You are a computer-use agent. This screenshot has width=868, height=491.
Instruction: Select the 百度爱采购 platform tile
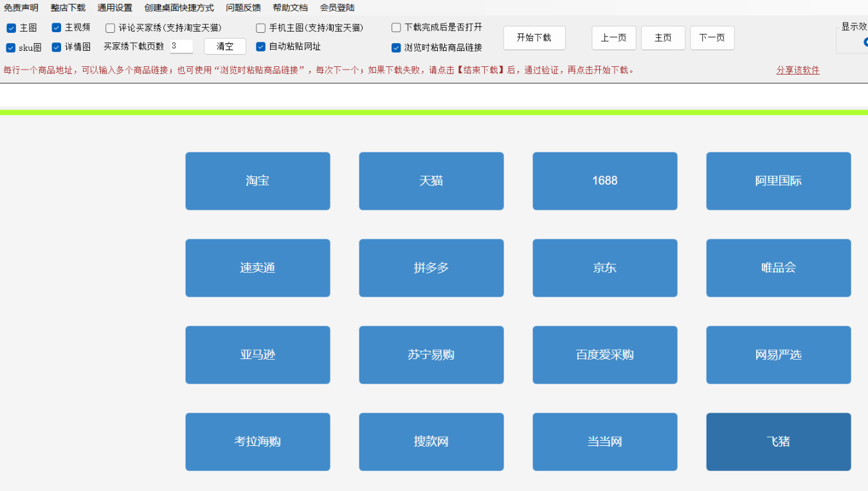(x=605, y=355)
